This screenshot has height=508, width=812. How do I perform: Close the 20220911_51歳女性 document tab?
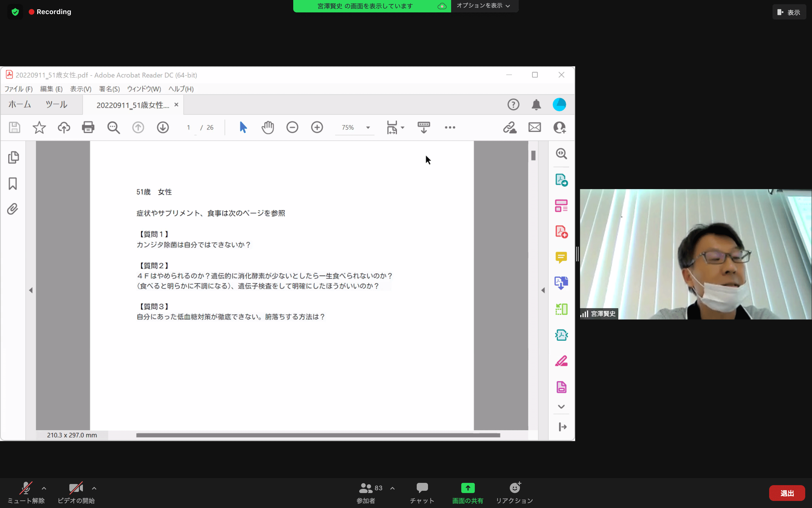(x=176, y=105)
